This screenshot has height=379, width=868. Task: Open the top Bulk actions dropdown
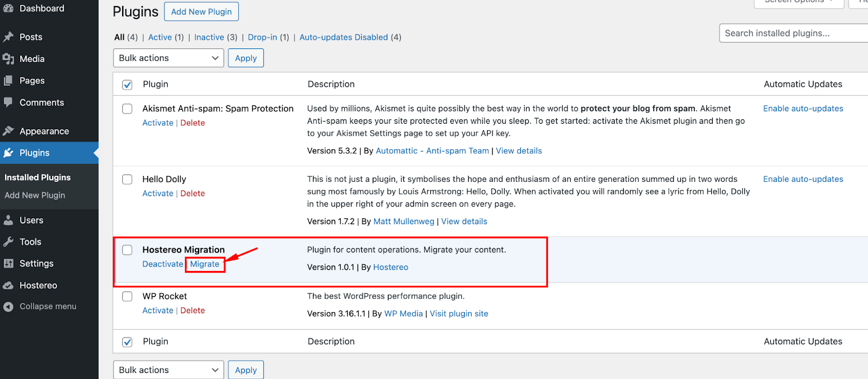click(x=168, y=58)
